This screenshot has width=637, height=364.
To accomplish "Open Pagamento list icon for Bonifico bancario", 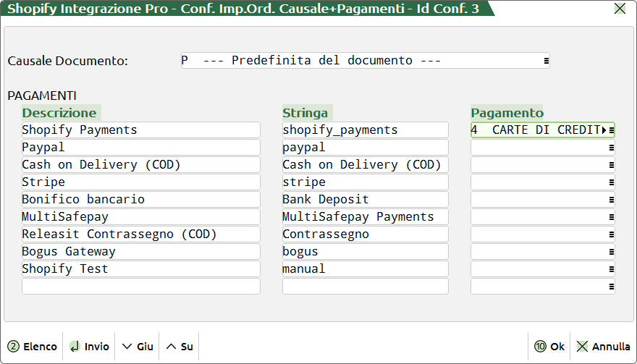I will click(x=611, y=200).
